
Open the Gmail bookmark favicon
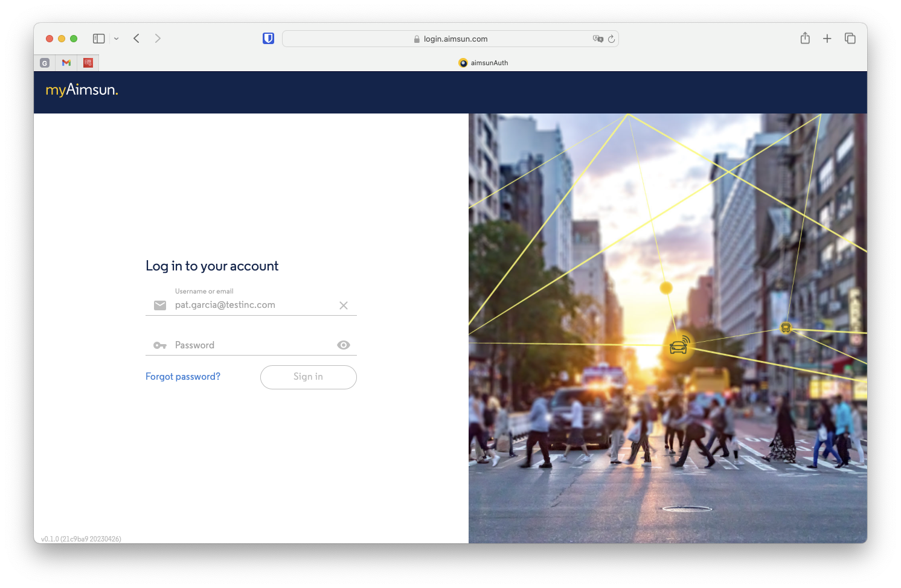[x=66, y=63]
